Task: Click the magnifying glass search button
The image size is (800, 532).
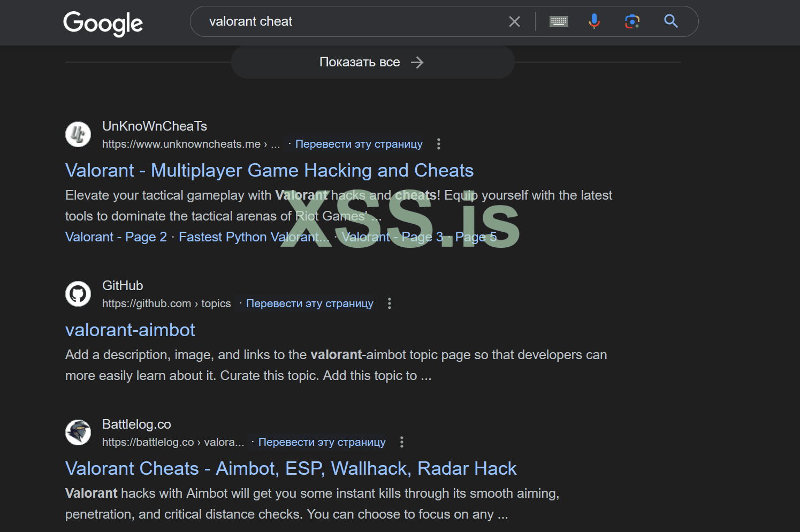Action: pos(671,21)
